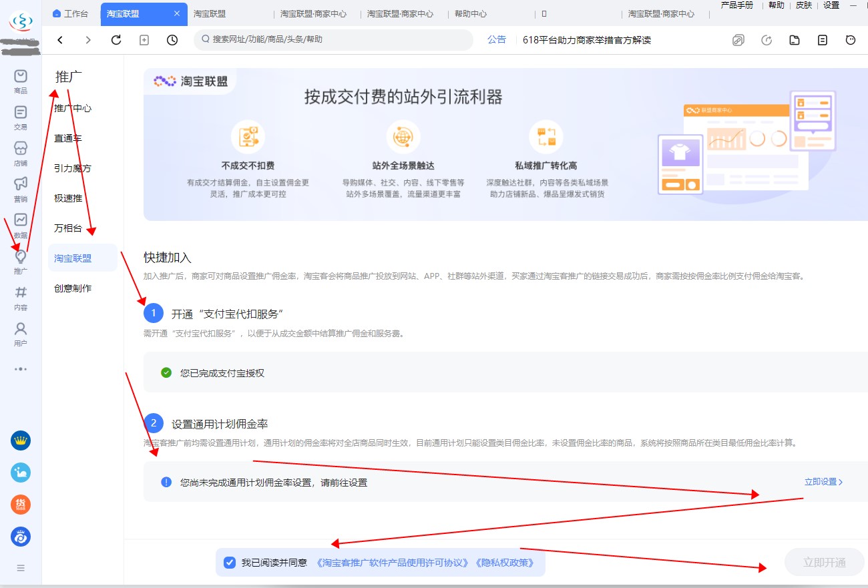Screen dimensions: 868x588
Task: Click the round face icon at toolbar end
Action: point(851,40)
